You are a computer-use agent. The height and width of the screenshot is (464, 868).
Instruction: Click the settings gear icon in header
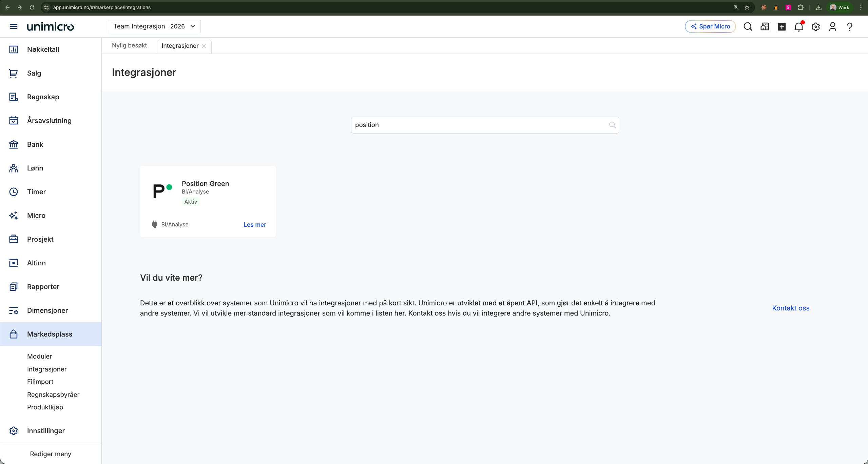click(x=816, y=26)
